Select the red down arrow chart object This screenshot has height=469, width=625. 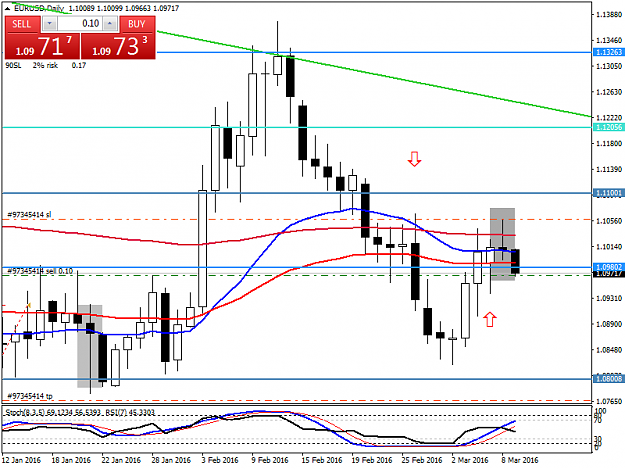click(x=415, y=159)
